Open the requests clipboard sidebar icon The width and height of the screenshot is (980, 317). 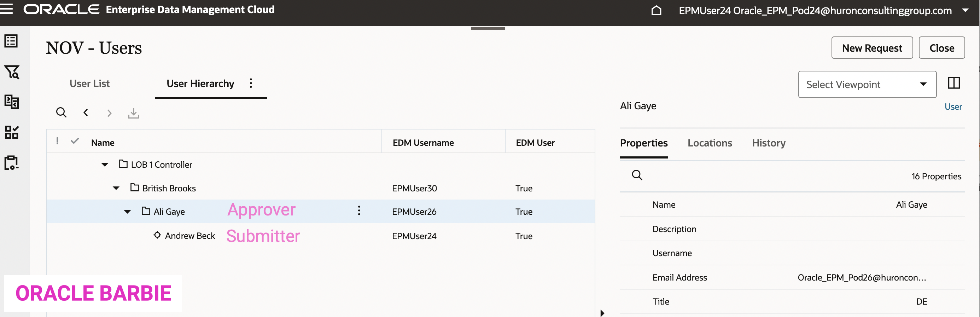11,162
